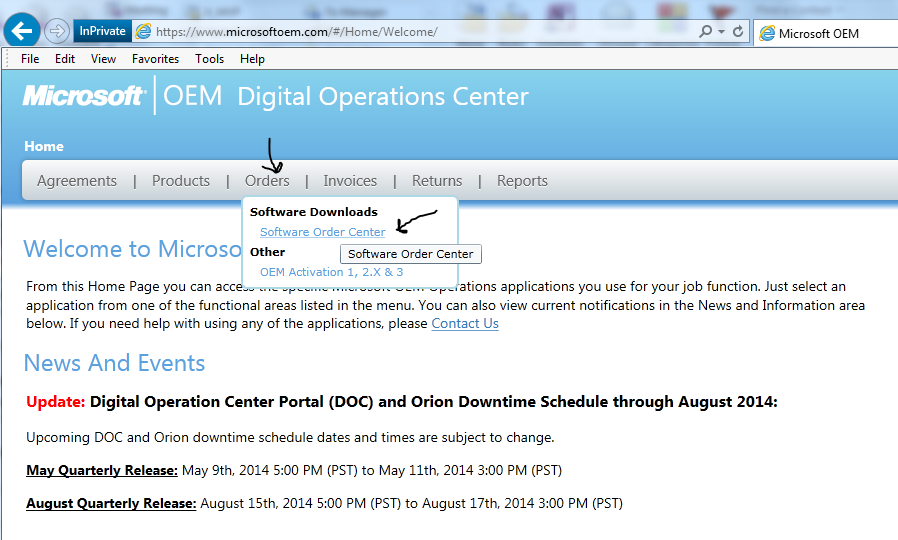Click the News And Events heading
The width and height of the screenshot is (898, 540).
(x=115, y=363)
